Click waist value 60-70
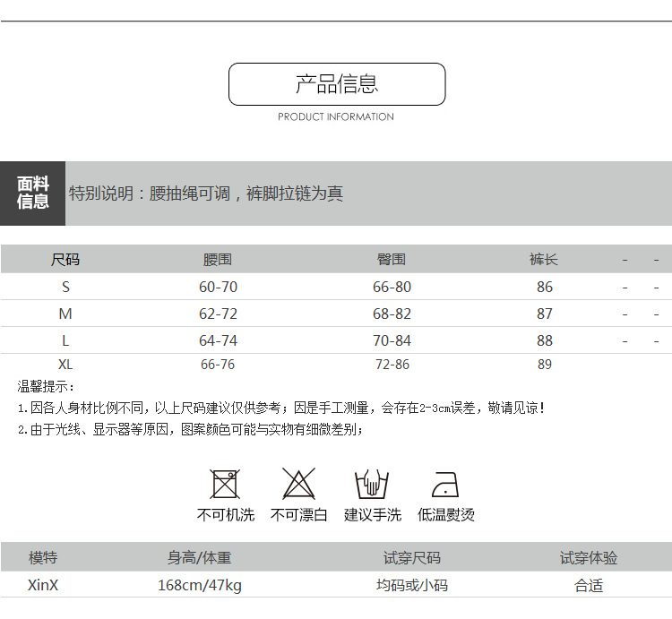The image size is (672, 619). tap(218, 287)
